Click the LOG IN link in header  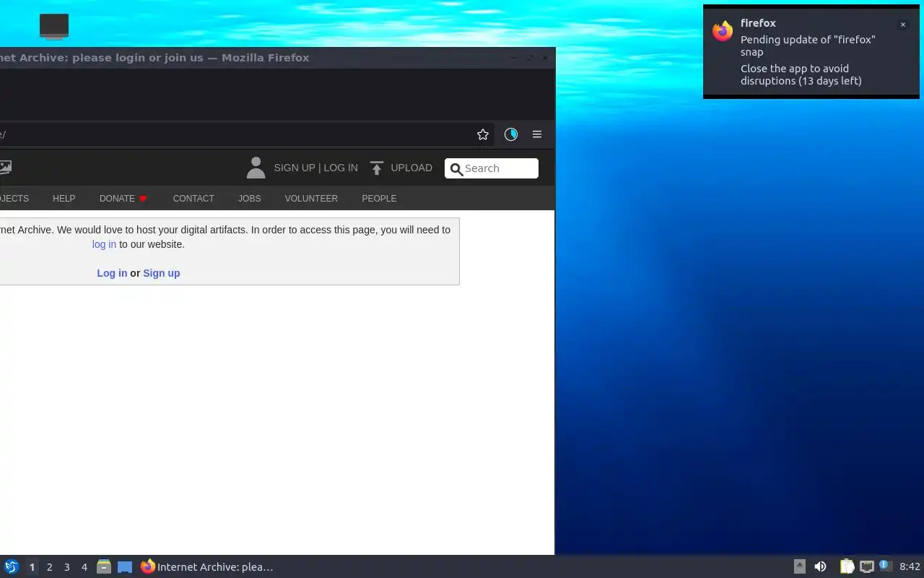341,168
